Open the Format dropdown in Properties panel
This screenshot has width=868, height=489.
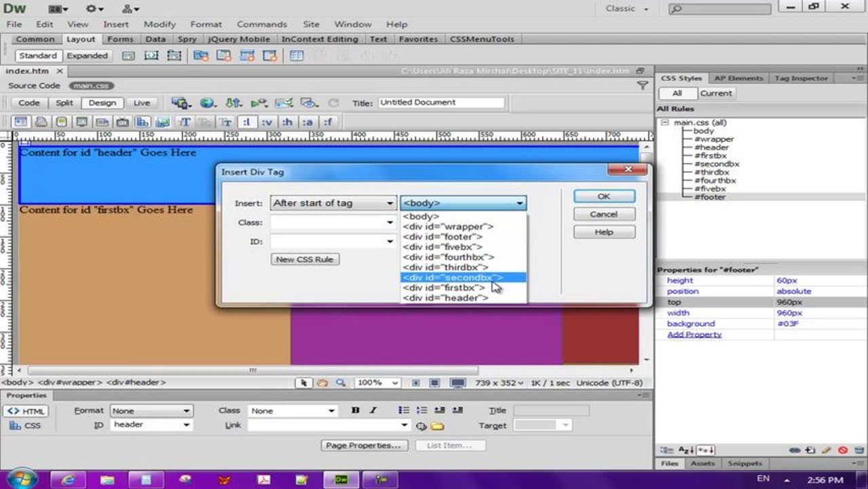tap(186, 411)
